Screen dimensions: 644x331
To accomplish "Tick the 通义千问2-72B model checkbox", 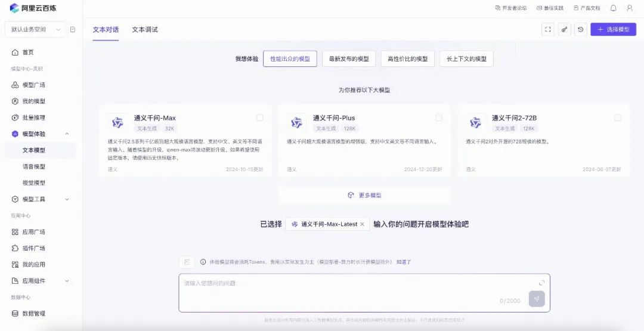I will click(618, 118).
